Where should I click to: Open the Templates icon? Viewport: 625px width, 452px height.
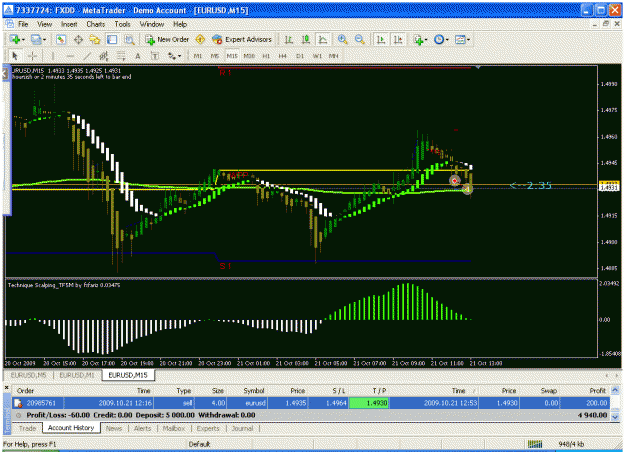(x=460, y=39)
